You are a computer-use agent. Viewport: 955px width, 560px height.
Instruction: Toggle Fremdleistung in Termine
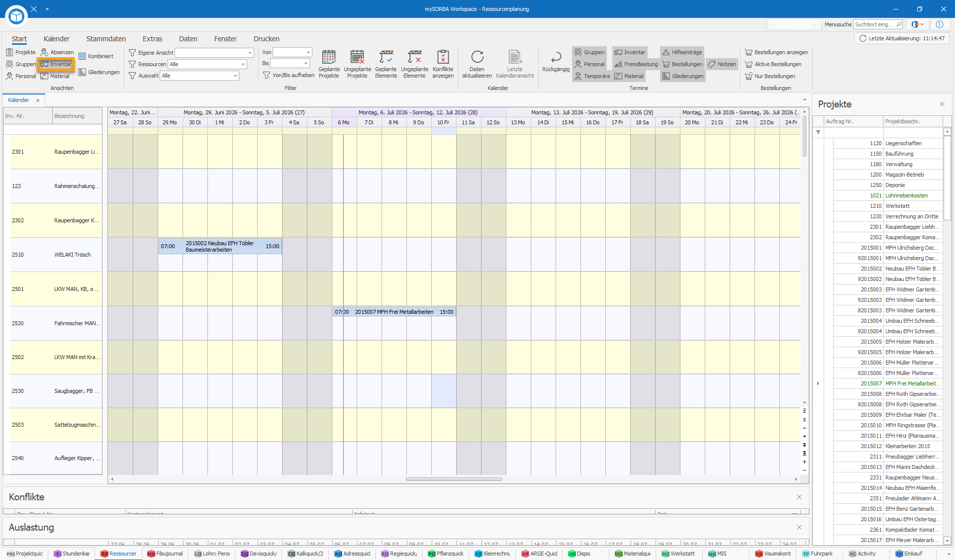point(636,64)
